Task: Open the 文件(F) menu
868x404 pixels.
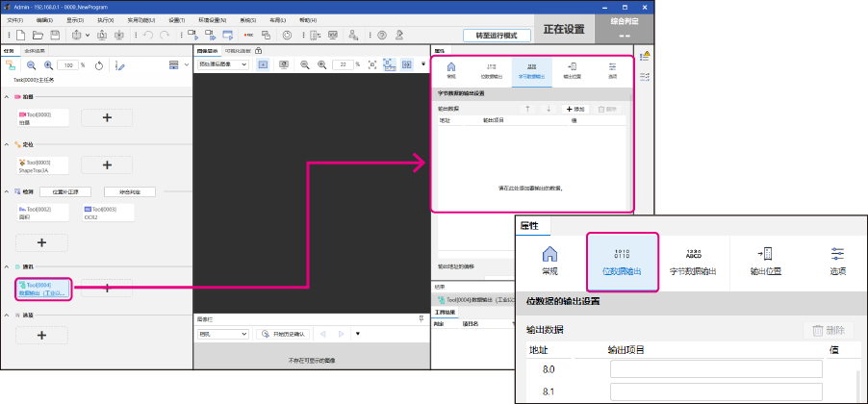Action: (x=13, y=19)
